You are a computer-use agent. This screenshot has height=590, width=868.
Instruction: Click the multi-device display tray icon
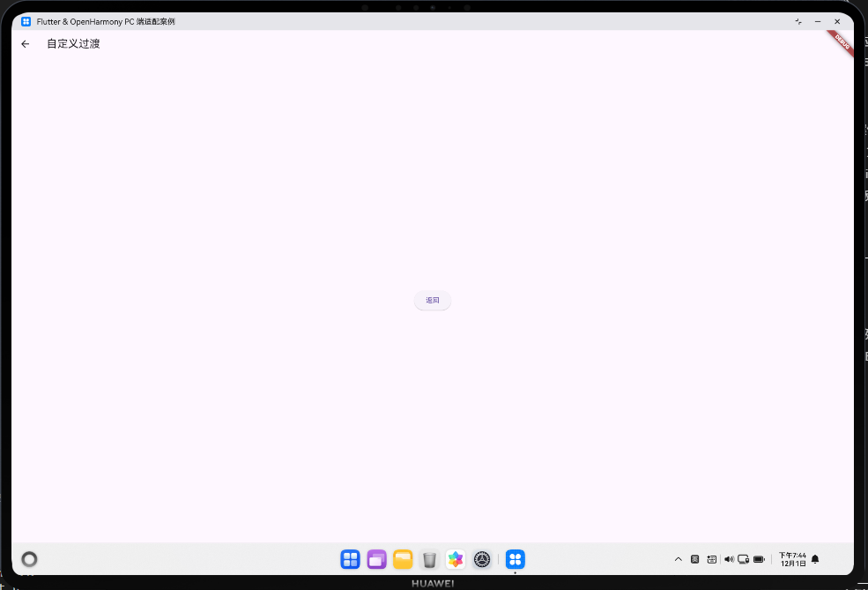pos(744,559)
